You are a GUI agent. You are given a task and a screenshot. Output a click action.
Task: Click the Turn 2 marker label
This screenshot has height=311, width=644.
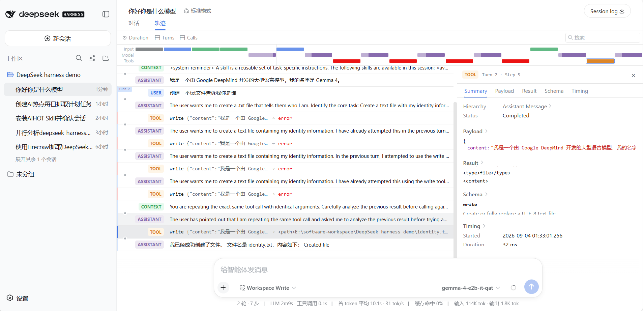124,89
